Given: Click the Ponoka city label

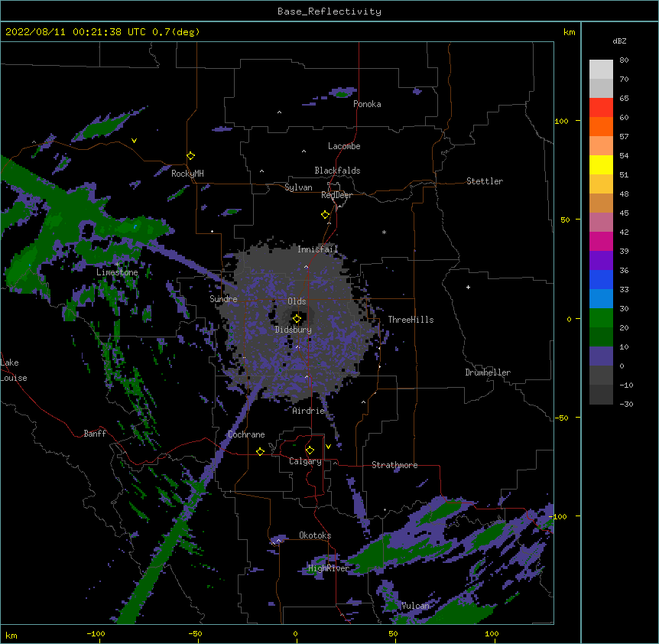Looking at the screenshot, I should click(x=367, y=104).
